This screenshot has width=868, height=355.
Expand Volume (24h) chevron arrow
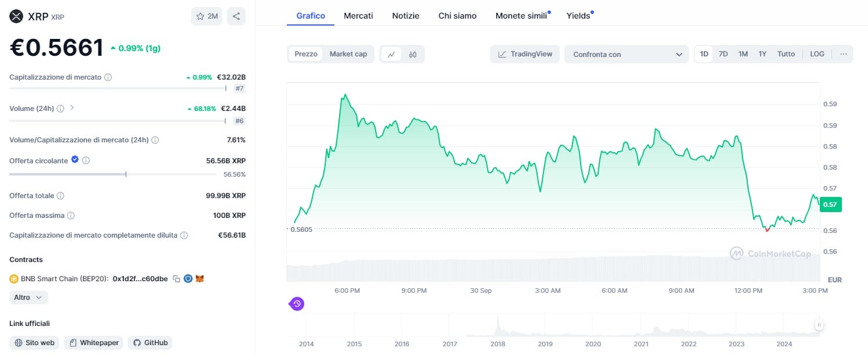[x=72, y=107]
